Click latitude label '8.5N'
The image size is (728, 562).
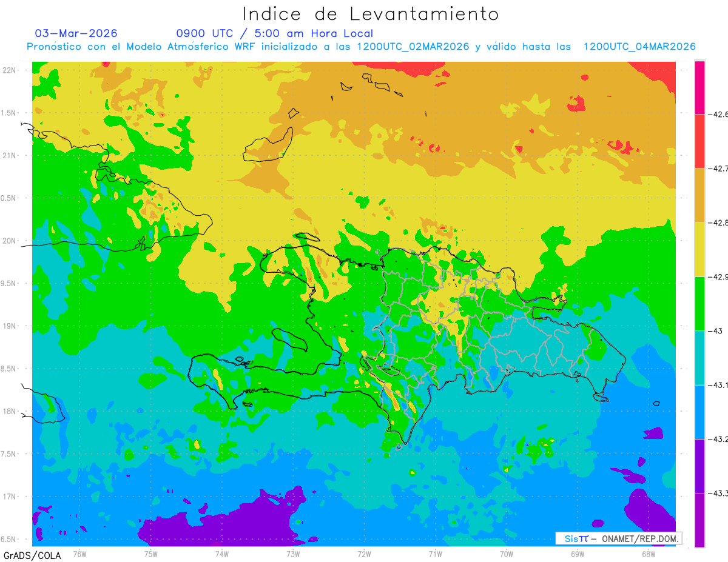[8, 369]
